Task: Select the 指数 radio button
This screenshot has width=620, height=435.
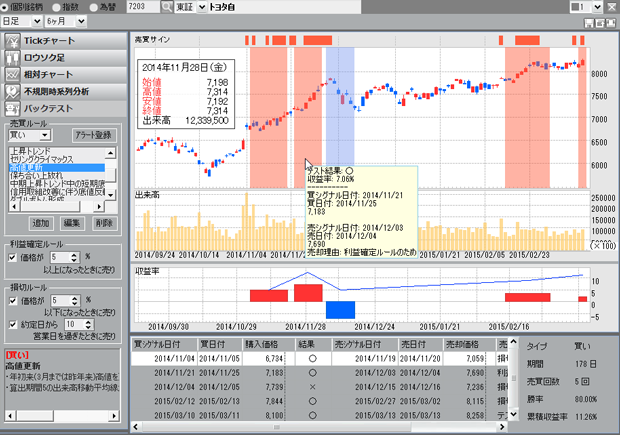Action: point(56,7)
